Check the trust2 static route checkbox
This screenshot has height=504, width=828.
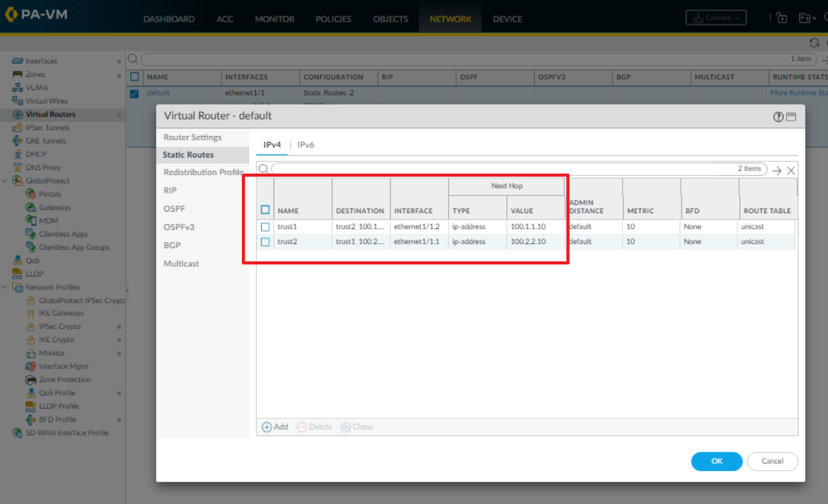point(265,242)
